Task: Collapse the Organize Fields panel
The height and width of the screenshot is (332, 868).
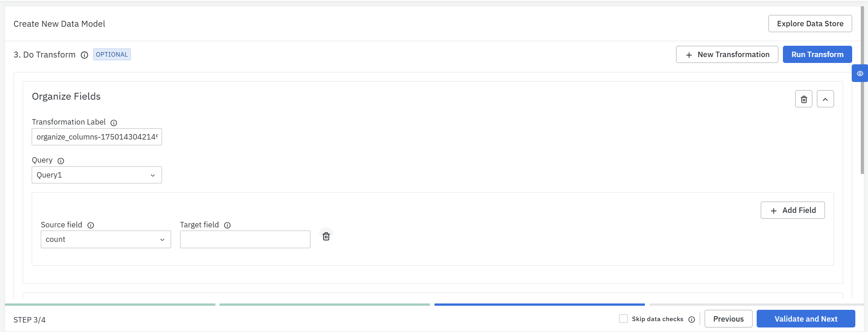Action: [825, 99]
